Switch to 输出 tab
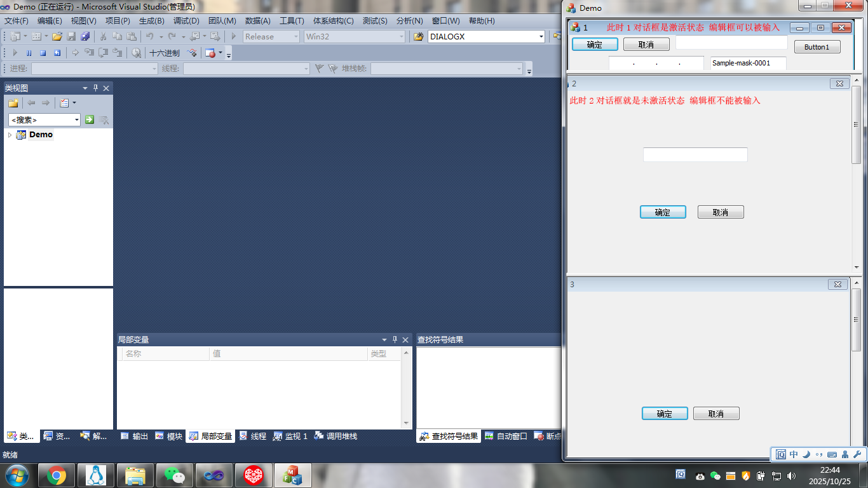Screen dimensions: 868x488 click(134, 437)
